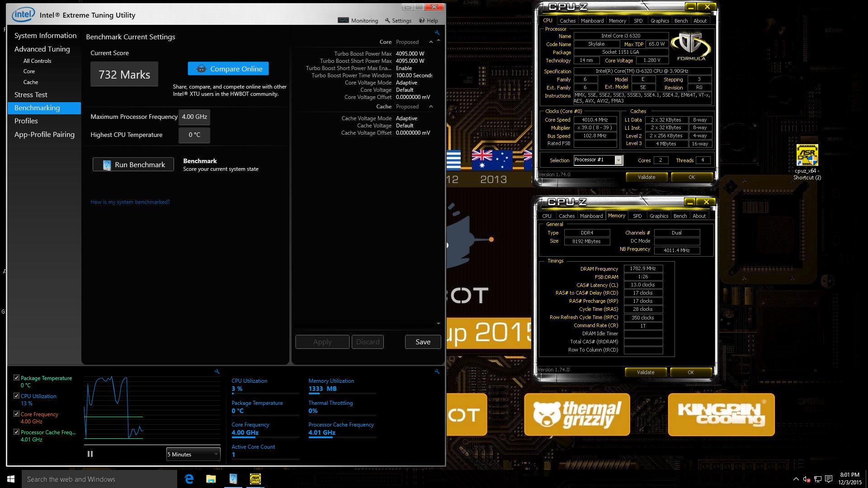Toggle Processor Cache Frequency checkbox
868x488 pixels.
pos(17,432)
